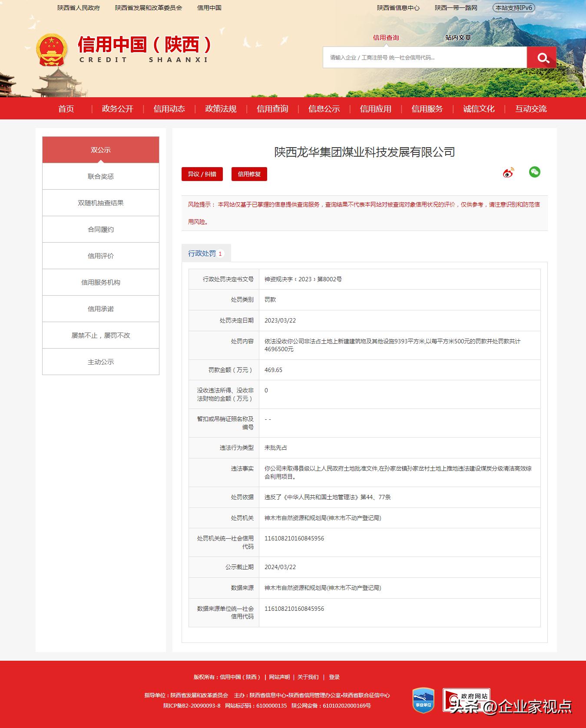Click the red search magnifier button
The height and width of the screenshot is (728, 586).
541,57
